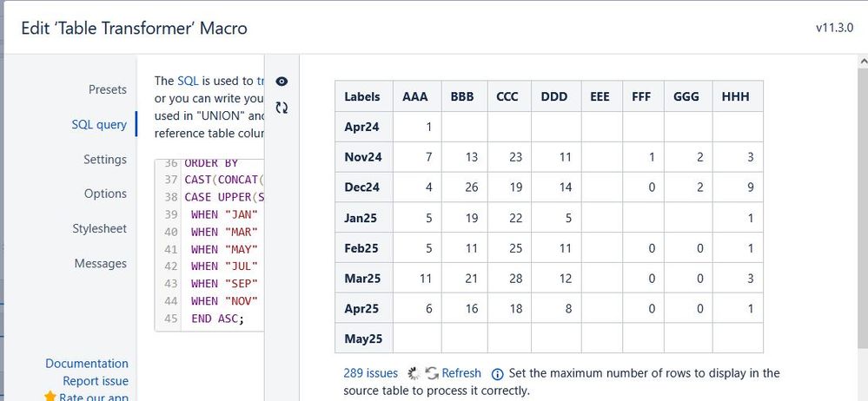This screenshot has width=868, height=401.
Task: Follow the SQL link in the description
Action: point(188,81)
